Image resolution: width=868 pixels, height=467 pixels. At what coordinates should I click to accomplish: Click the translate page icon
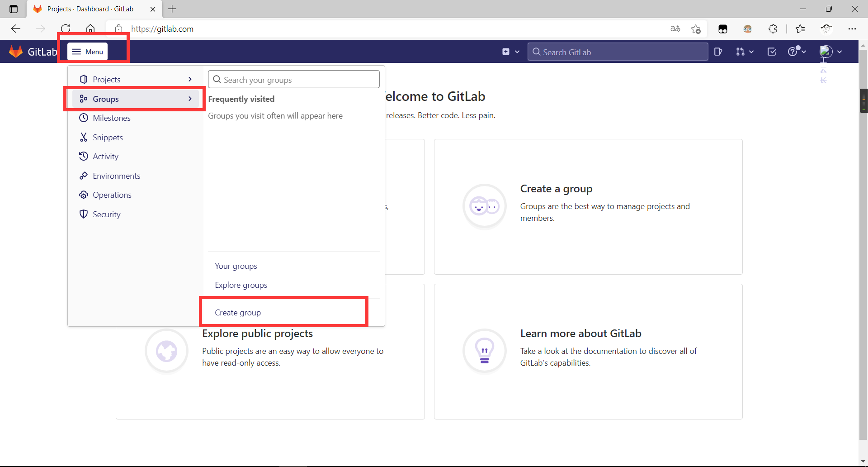(x=675, y=29)
